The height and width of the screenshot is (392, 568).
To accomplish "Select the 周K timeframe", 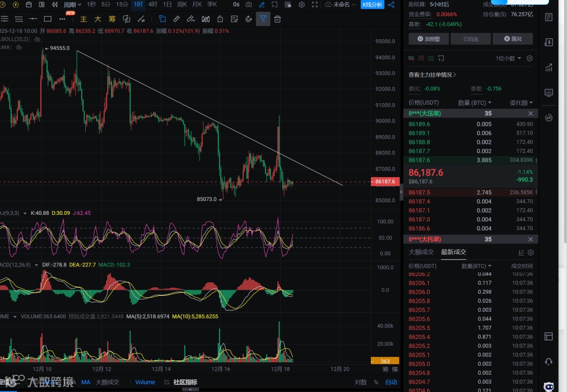I will pyautogui.click(x=182, y=4).
